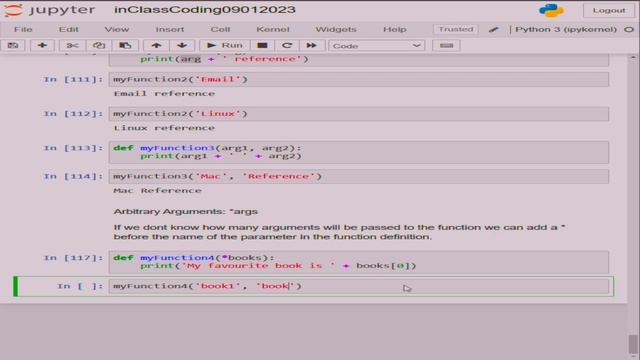Click into the myFunction3('Mac', 'Reference') cell
The height and width of the screenshot is (360, 640).
pyautogui.click(x=359, y=176)
